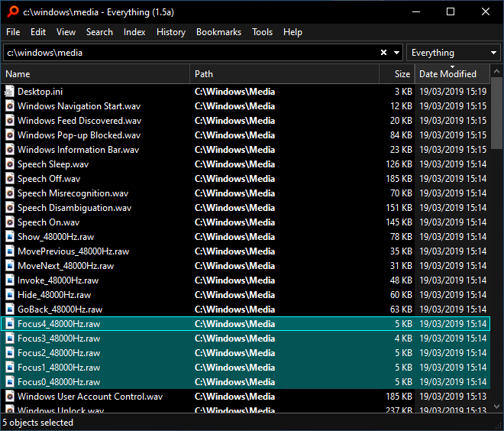This screenshot has height=431, width=504.
Task: Open the Index menu
Action: [134, 32]
